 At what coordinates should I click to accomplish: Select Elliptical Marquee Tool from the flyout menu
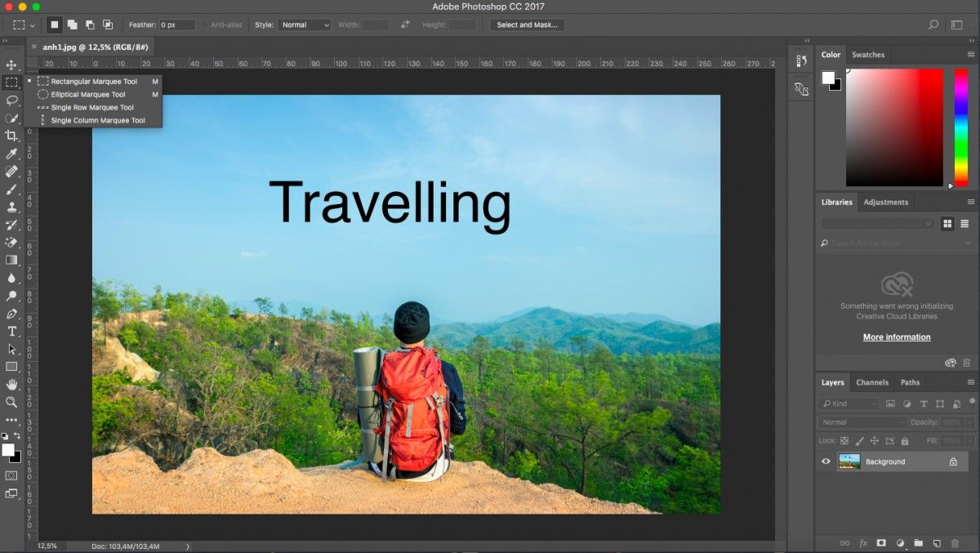coord(90,94)
